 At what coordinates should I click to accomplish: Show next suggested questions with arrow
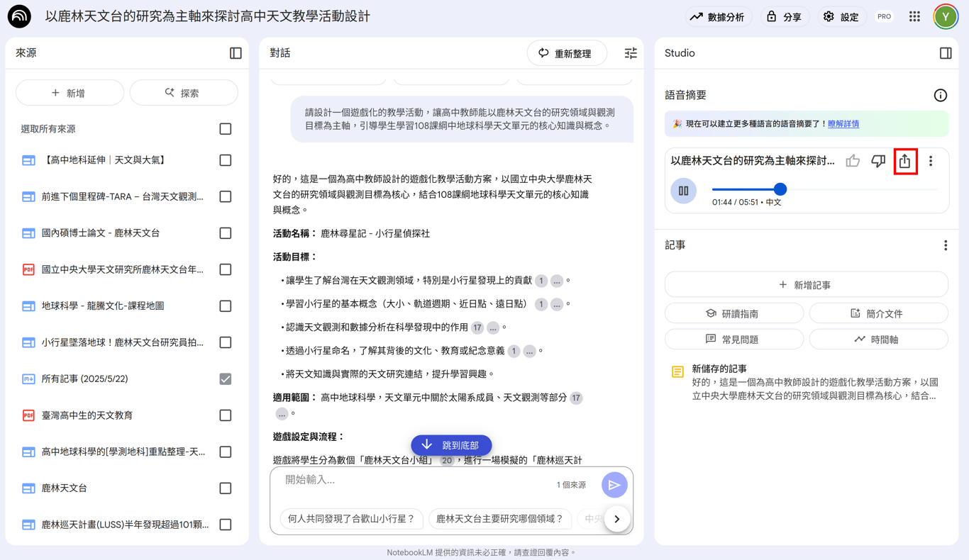pos(617,519)
